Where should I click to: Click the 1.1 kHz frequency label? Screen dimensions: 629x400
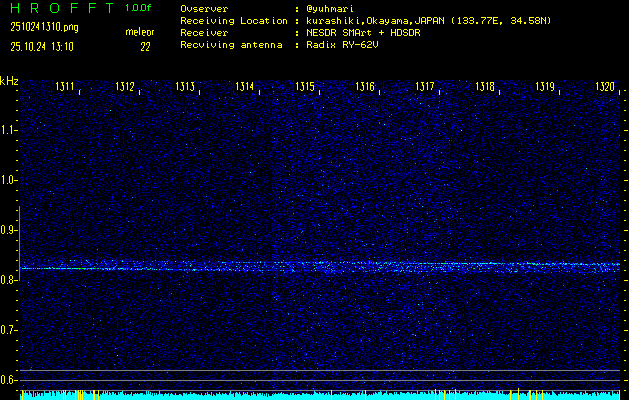point(9,130)
